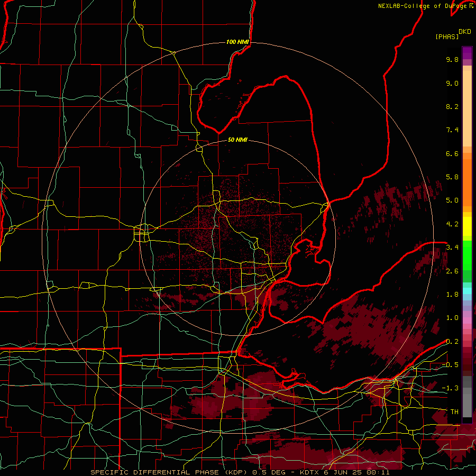
Task: Click the 9.8 value on the color scale
Action: pyautogui.click(x=452, y=59)
